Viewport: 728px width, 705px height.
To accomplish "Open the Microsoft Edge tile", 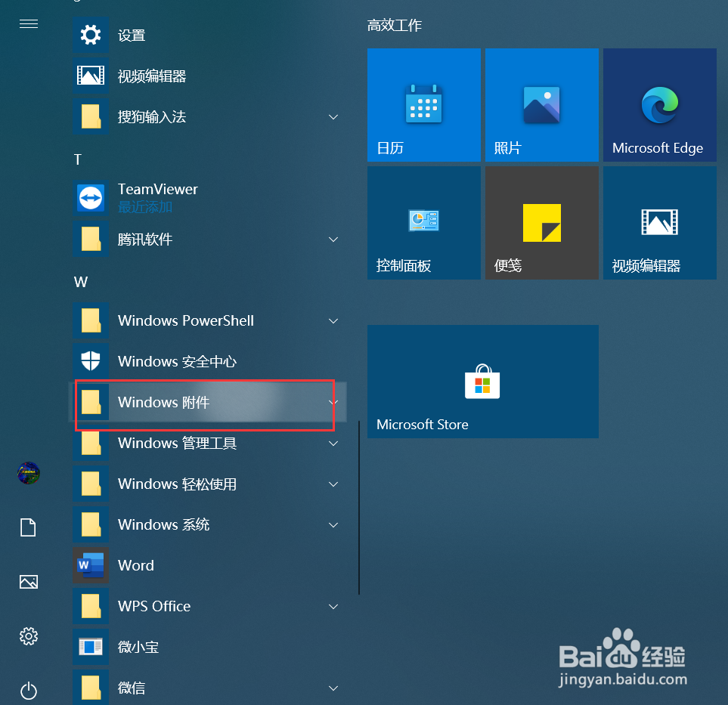I will [658, 105].
